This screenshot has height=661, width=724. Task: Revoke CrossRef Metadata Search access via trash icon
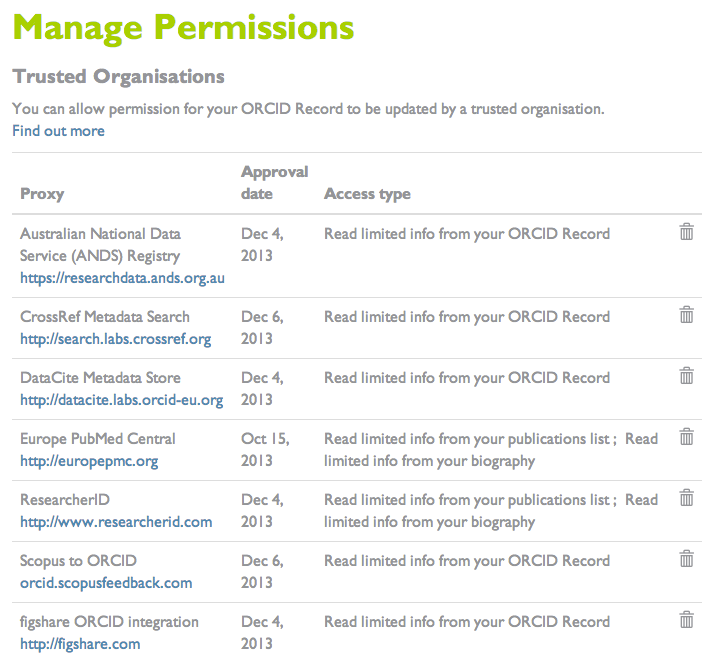click(687, 315)
